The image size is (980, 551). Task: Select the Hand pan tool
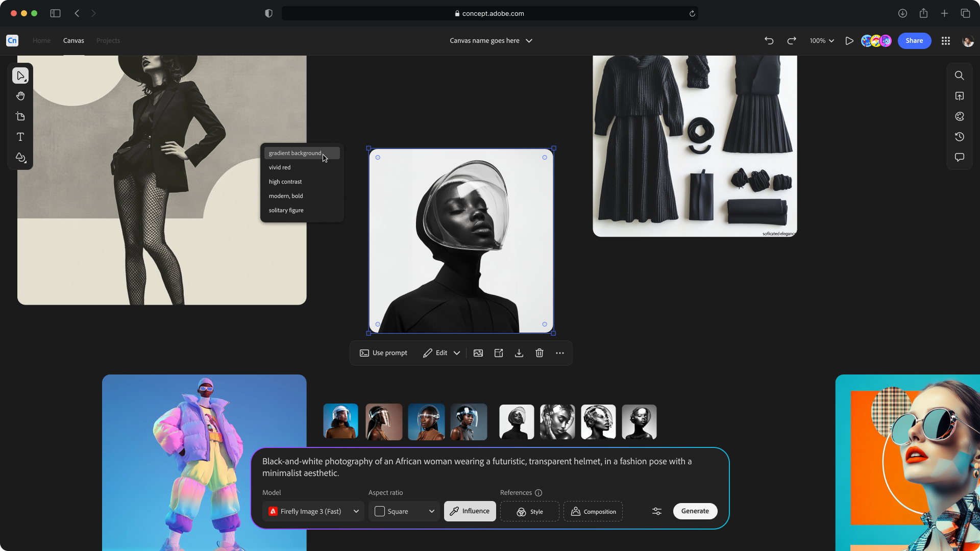20,96
